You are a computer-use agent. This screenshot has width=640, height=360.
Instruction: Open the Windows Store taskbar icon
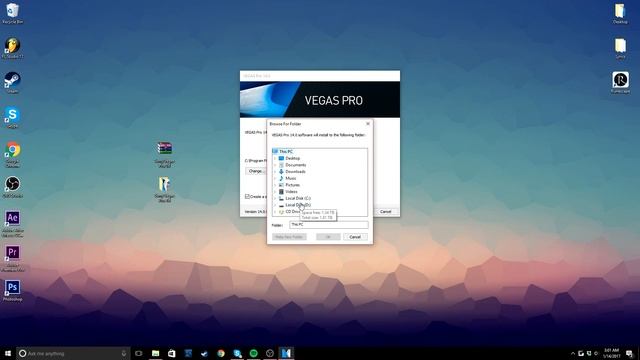[x=172, y=353]
